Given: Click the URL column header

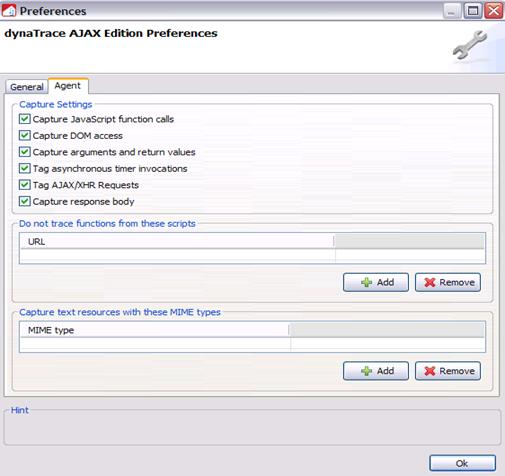Looking at the screenshot, I should (x=177, y=241).
